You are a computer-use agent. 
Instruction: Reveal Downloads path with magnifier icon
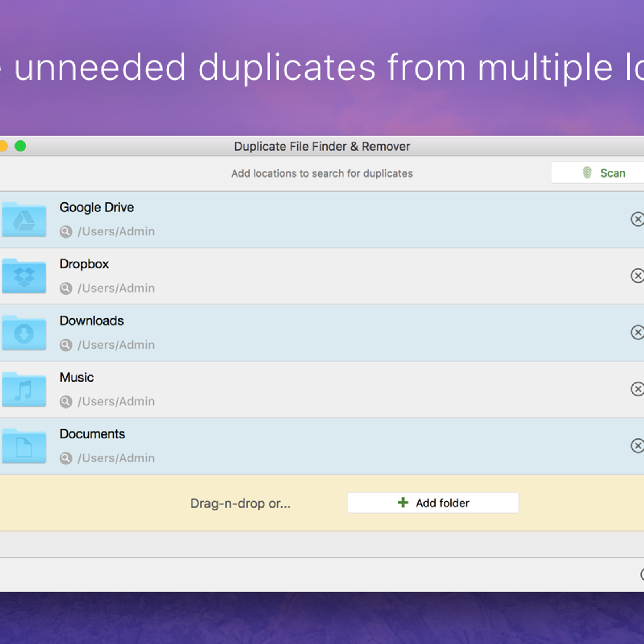click(66, 345)
